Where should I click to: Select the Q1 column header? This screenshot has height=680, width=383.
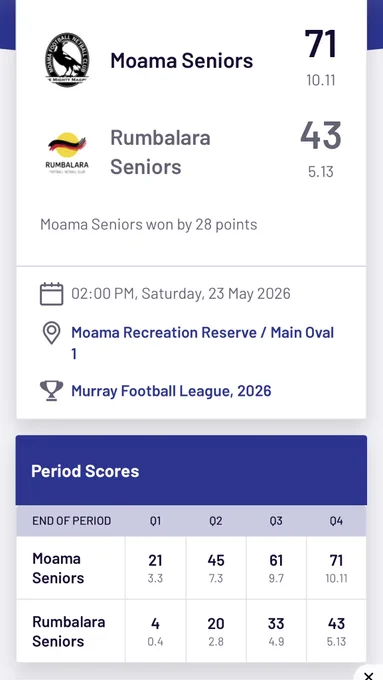tap(155, 520)
